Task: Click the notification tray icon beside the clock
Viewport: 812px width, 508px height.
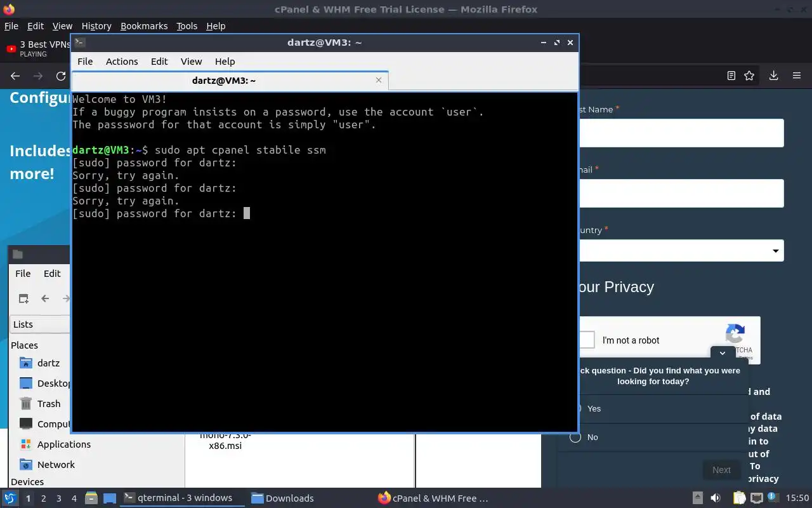Action: 773,498
